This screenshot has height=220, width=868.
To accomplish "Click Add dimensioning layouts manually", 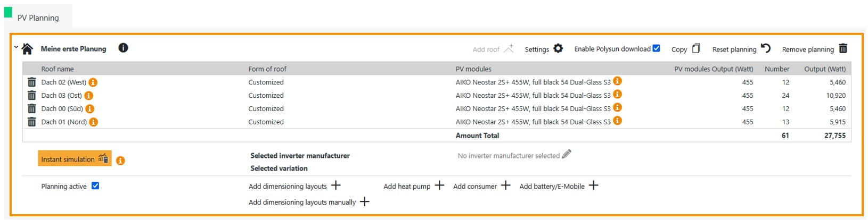I will click(x=364, y=202).
